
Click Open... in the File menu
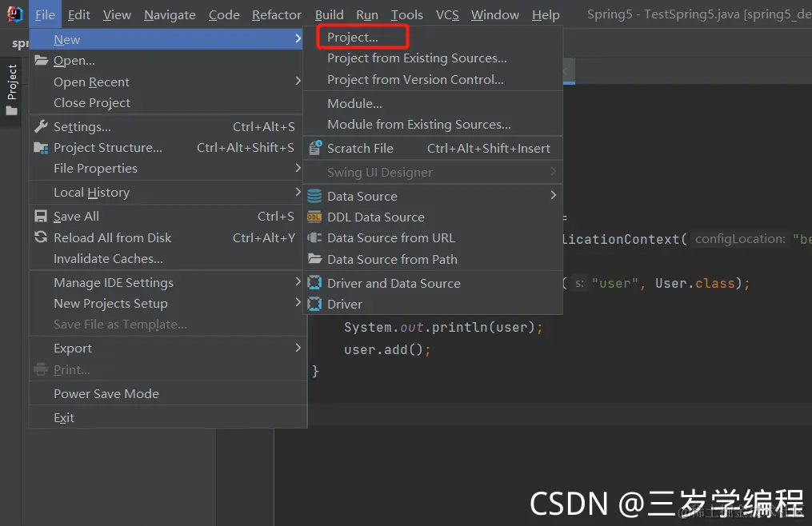(x=166, y=61)
